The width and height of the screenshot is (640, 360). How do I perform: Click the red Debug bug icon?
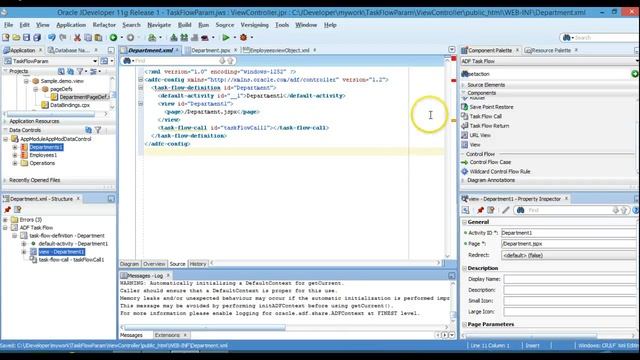click(244, 38)
